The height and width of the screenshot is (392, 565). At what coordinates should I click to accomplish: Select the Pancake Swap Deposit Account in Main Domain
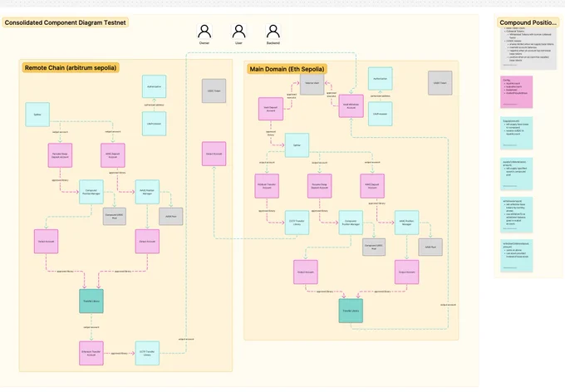point(320,186)
